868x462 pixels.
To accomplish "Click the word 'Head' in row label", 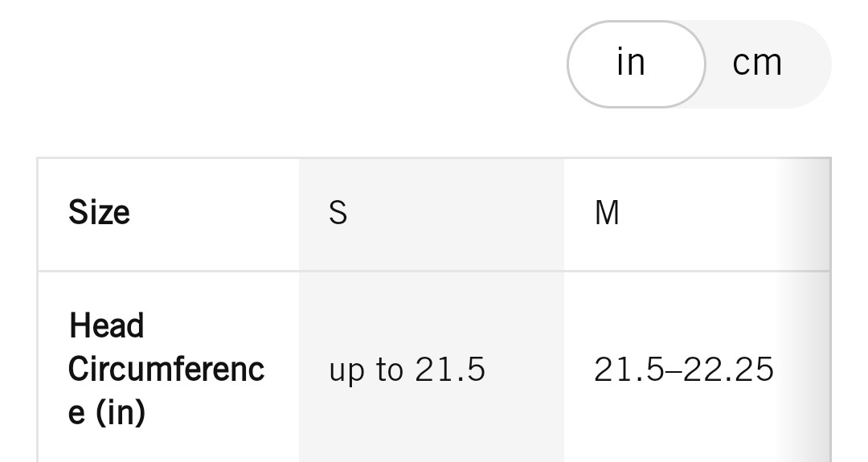I will 106,325.
